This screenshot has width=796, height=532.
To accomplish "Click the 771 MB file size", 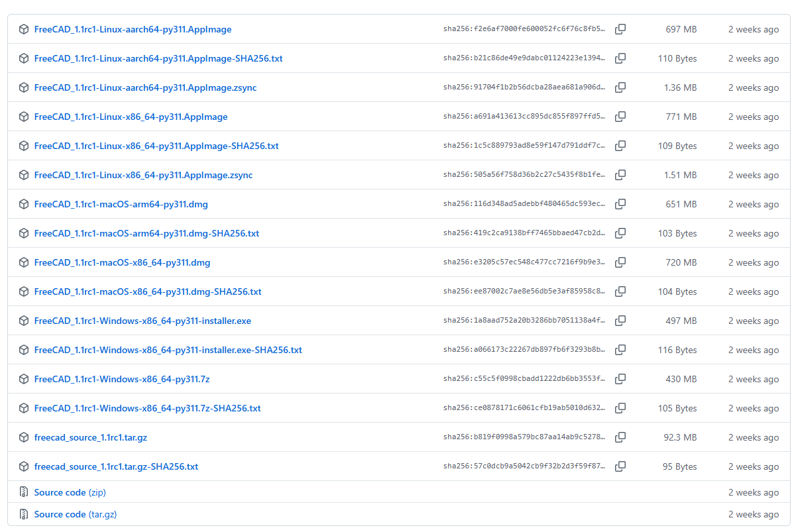I will [681, 117].
